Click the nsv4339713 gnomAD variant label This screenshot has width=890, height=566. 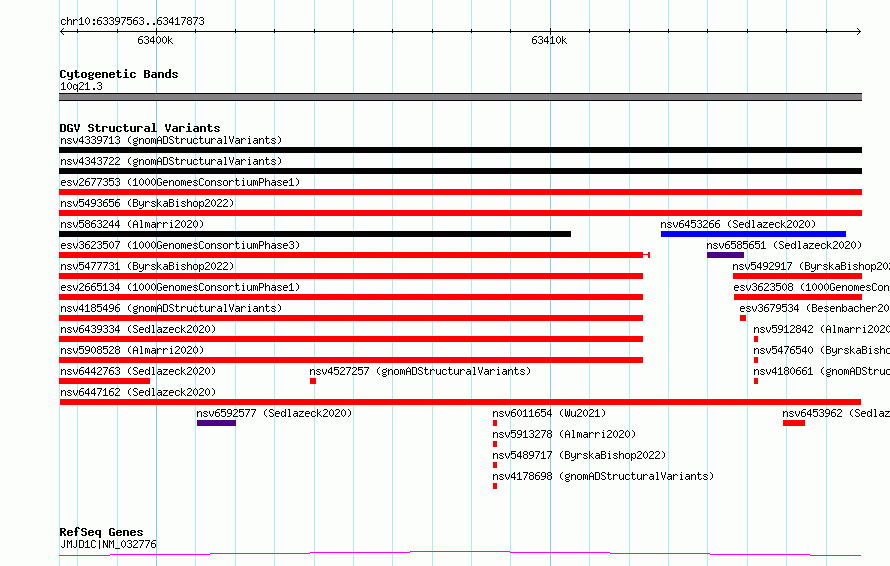tap(171, 140)
